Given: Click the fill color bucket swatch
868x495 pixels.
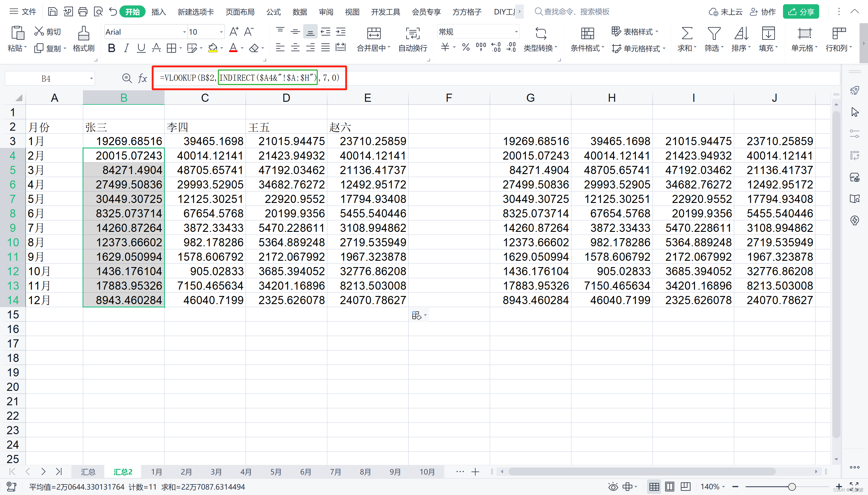Looking at the screenshot, I should pyautogui.click(x=213, y=48).
